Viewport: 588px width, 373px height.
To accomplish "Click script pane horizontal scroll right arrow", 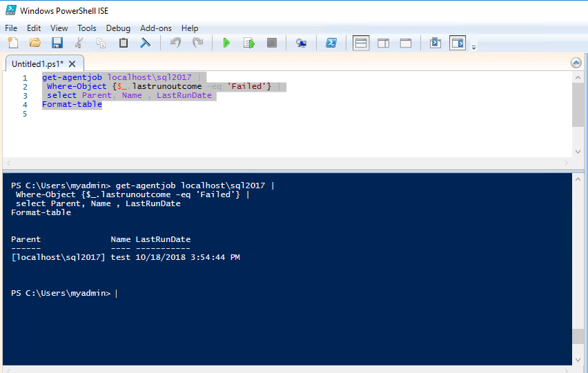I will tap(566, 163).
